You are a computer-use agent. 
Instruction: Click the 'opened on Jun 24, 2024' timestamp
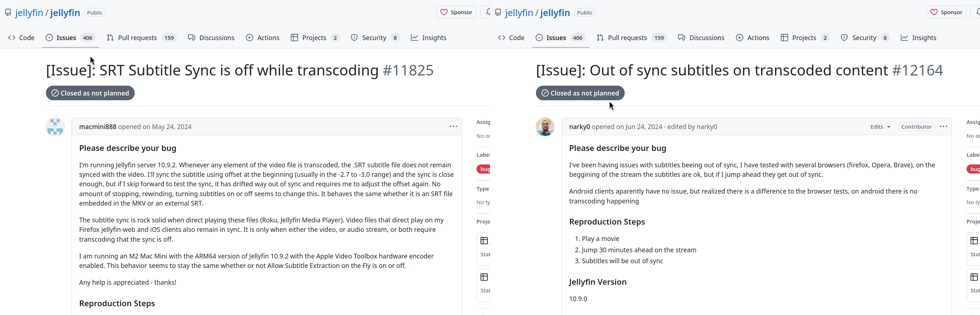point(627,127)
